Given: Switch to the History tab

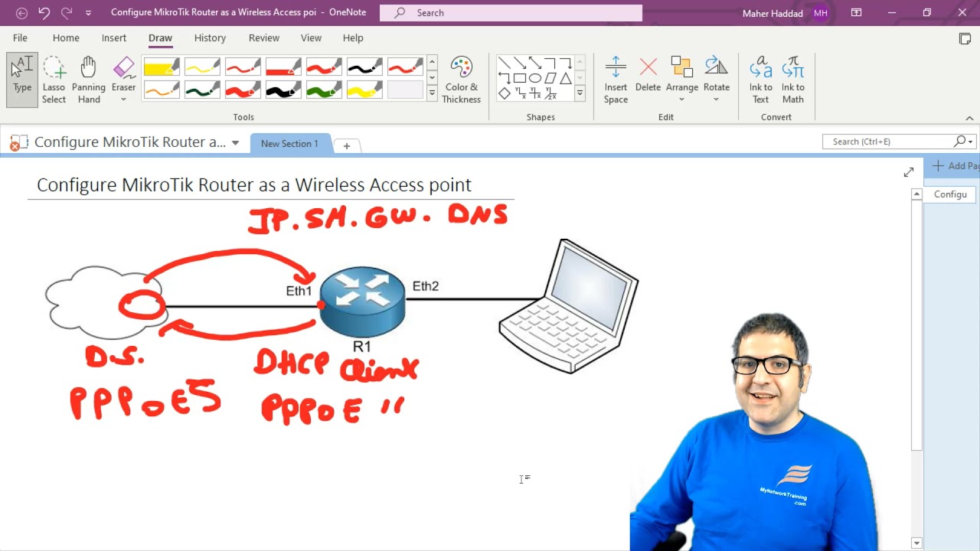Looking at the screenshot, I should [x=210, y=38].
